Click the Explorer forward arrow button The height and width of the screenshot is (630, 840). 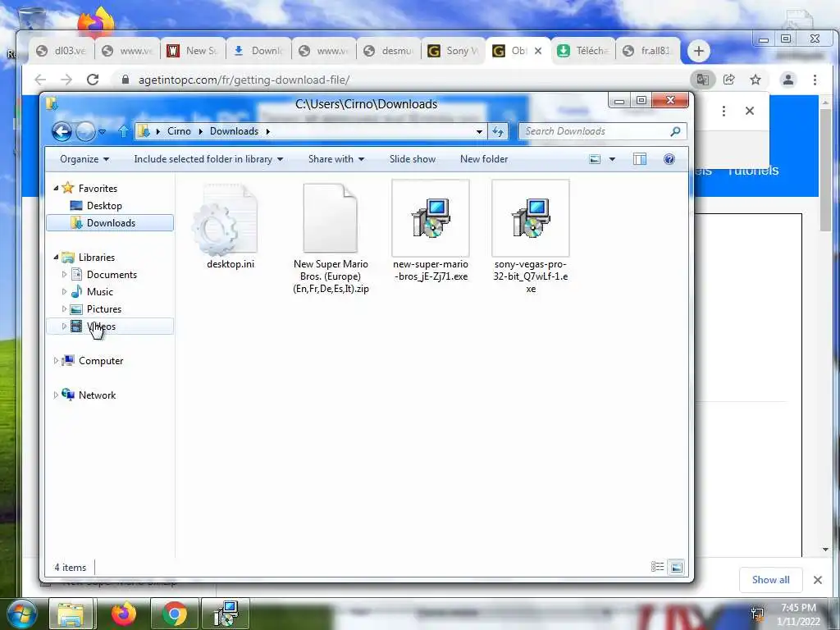click(x=85, y=131)
